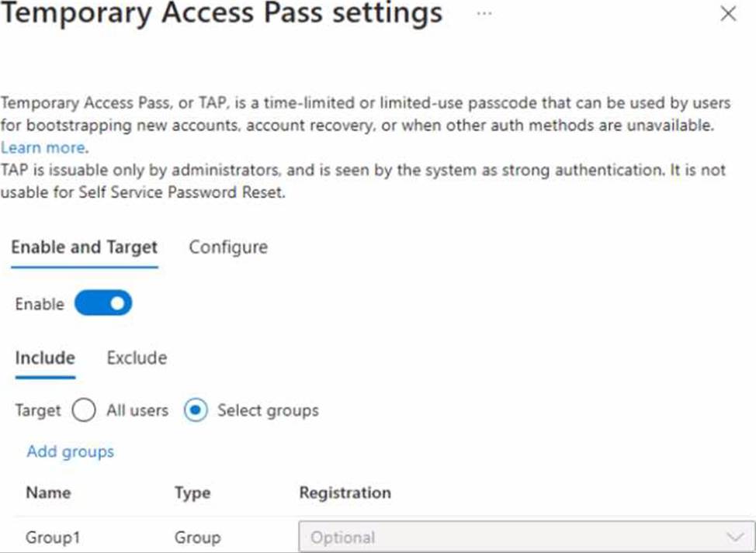The width and height of the screenshot is (756, 553).
Task: Select the Group1 row name
Action: (x=53, y=537)
